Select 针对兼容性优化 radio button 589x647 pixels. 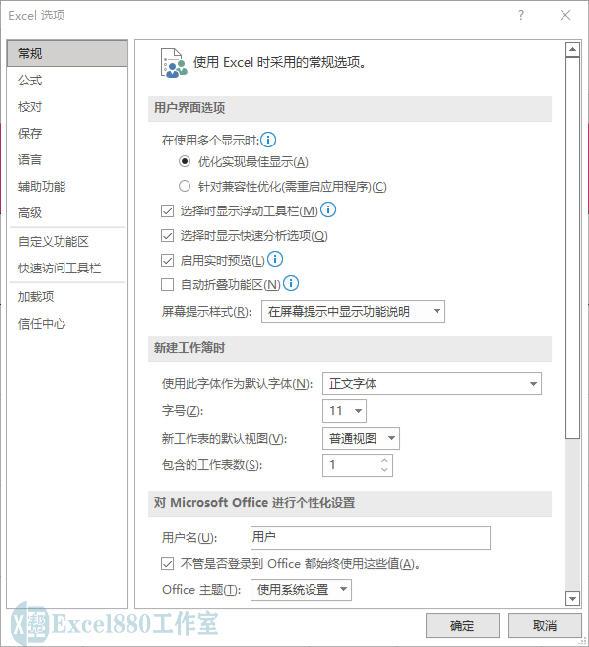185,187
